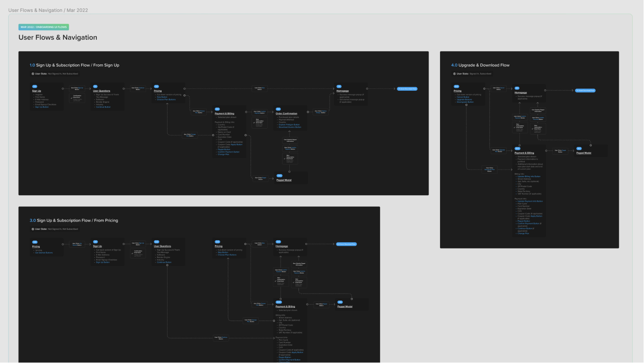Select the 1.4.1 badge on Paypal Modal node

[x=280, y=176]
